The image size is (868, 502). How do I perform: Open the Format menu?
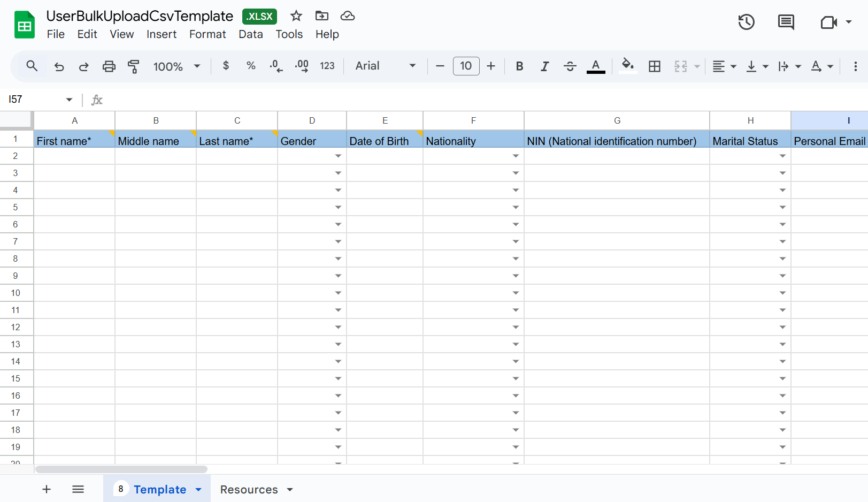pyautogui.click(x=208, y=34)
